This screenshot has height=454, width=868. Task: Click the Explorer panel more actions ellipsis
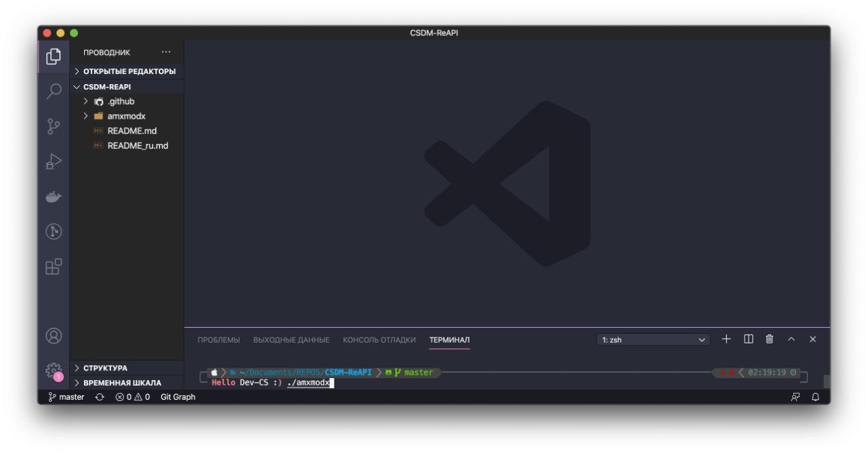point(167,52)
